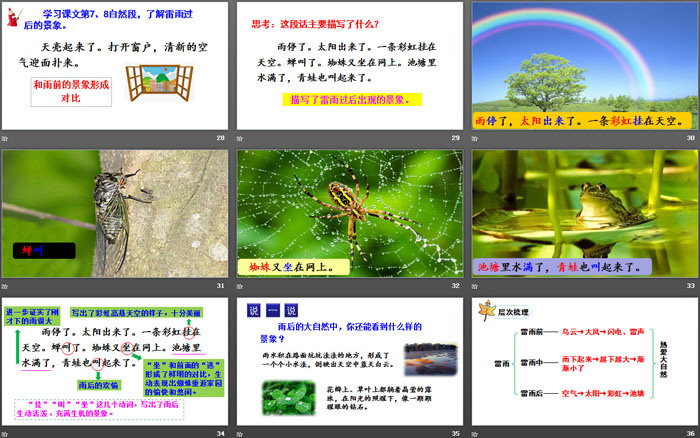Click the slide number label 28
The image size is (700, 438).
(x=221, y=138)
